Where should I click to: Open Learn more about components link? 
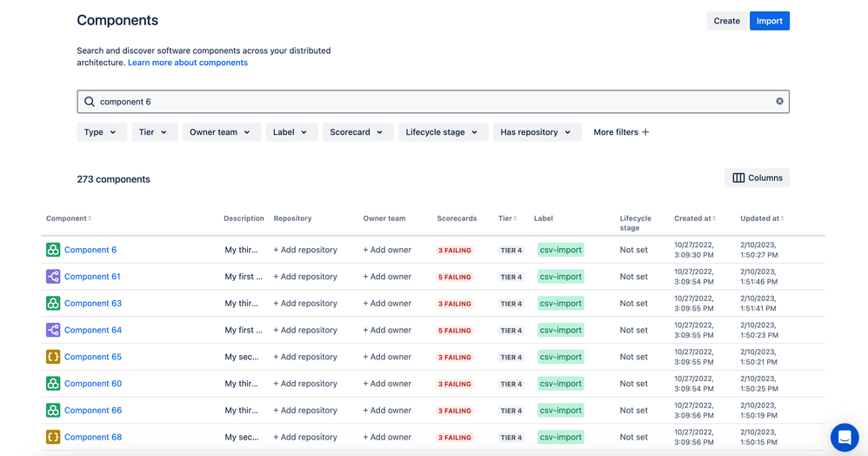pos(188,63)
